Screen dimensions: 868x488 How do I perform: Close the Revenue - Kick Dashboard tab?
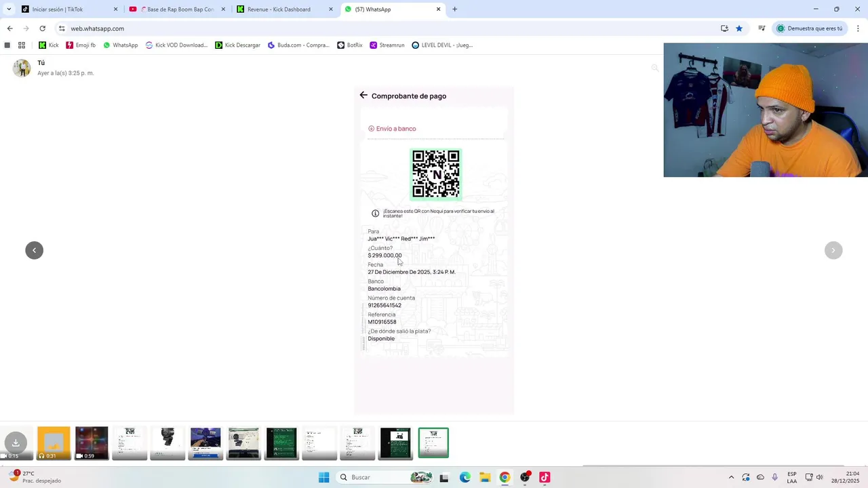331,9
